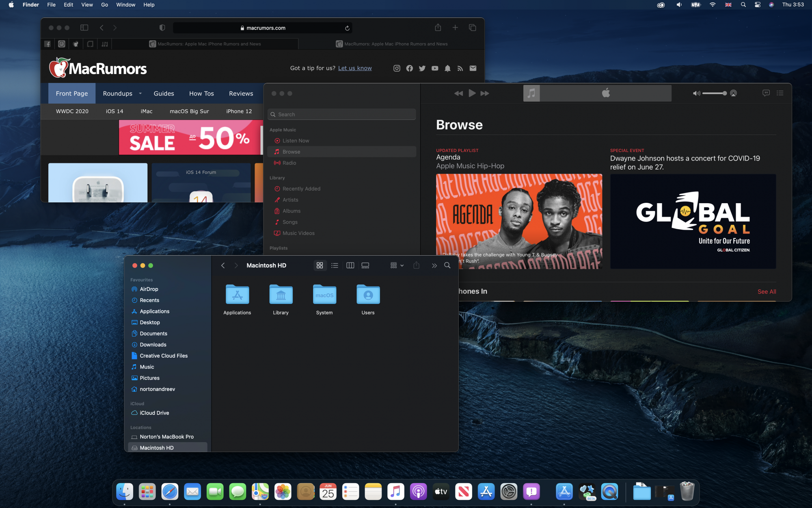Viewport: 812px width, 508px height.
Task: Open Photos app from the Dock
Action: pos(283,492)
